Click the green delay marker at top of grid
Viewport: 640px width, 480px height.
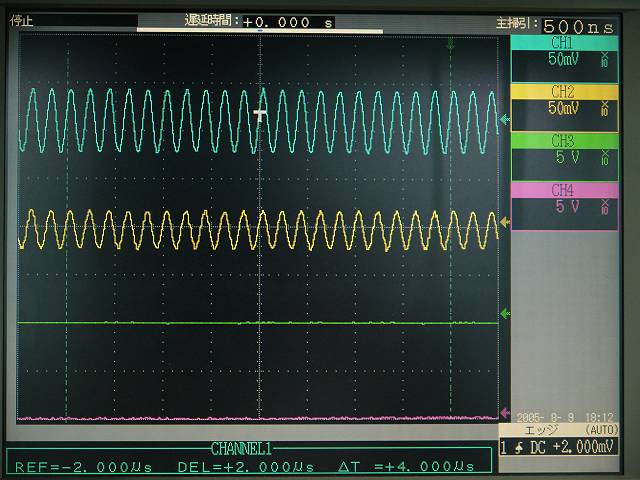pos(451,43)
